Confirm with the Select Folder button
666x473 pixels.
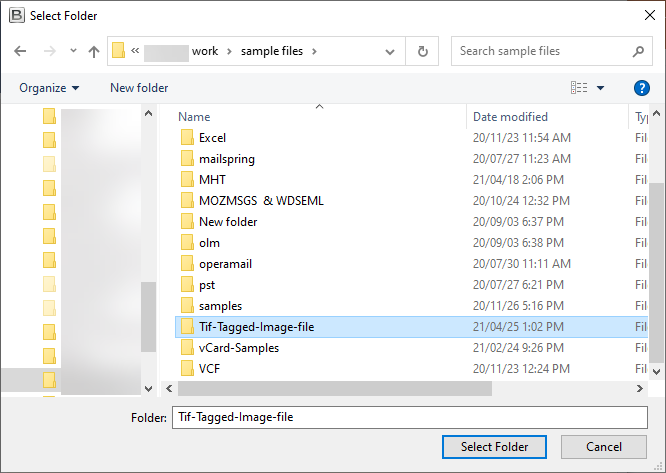pyautogui.click(x=494, y=447)
